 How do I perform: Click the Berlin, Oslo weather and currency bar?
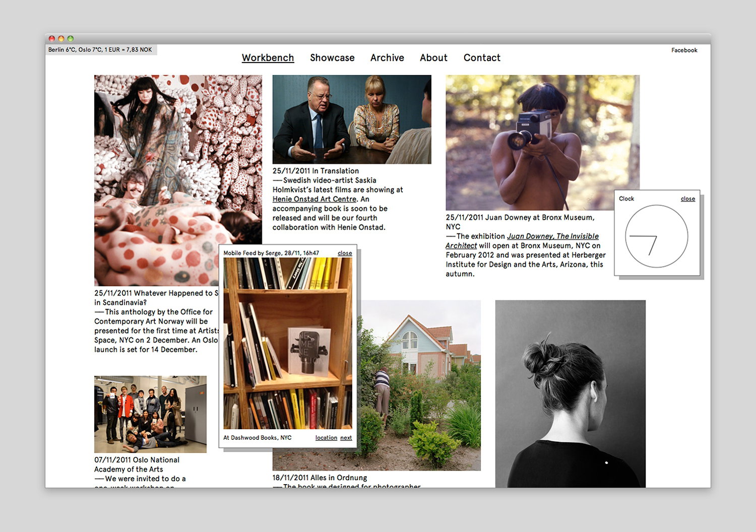point(101,50)
